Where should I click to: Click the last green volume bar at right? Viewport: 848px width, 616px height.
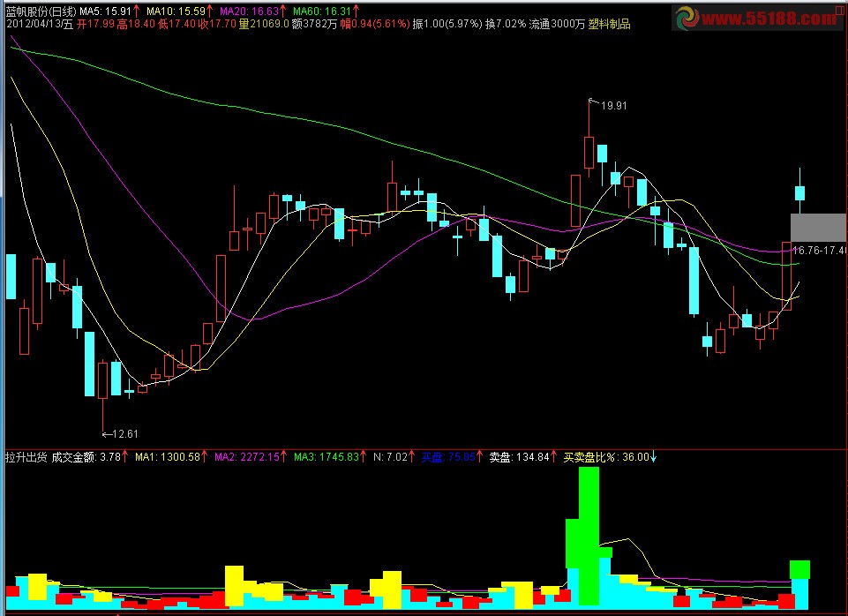tap(799, 569)
